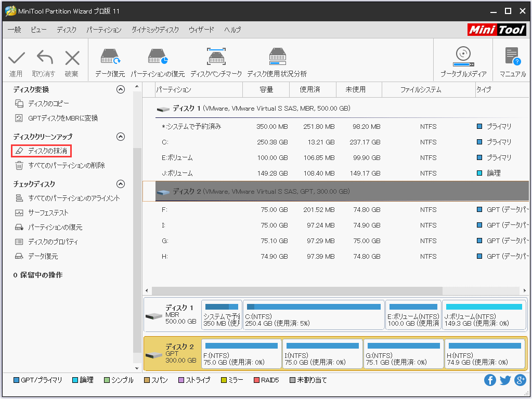
Task: Select ディスク 2 drive icon in list header
Action: (x=163, y=192)
